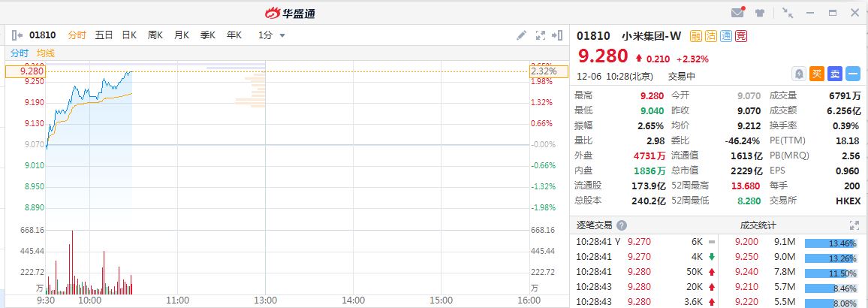Collapse the left panel arrow
868x308 pixels.
(x=17, y=35)
